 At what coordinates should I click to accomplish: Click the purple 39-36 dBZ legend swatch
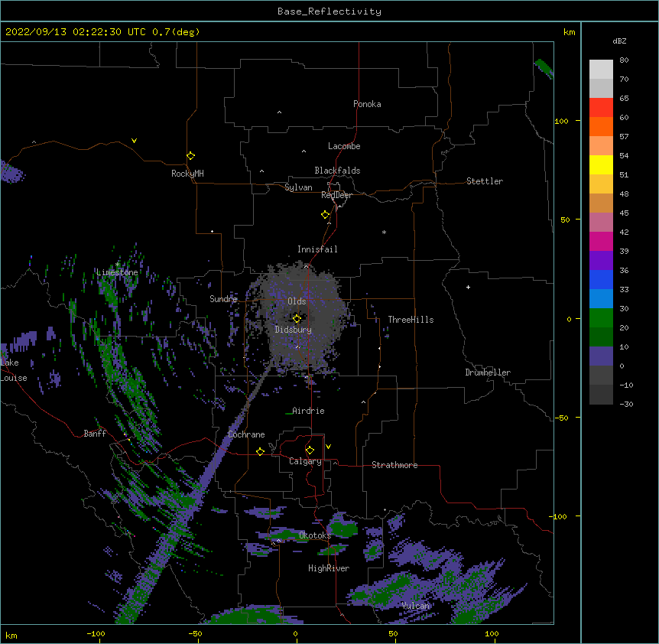[601, 261]
